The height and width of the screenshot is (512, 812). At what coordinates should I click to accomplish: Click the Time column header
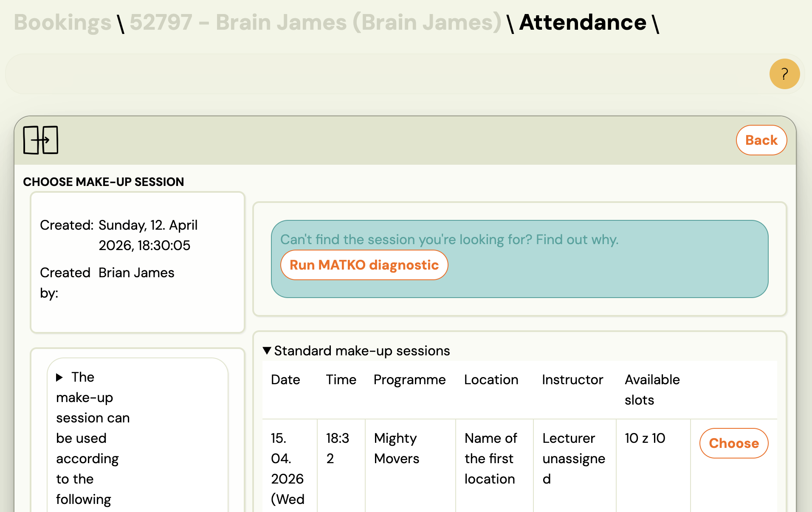pyautogui.click(x=341, y=380)
